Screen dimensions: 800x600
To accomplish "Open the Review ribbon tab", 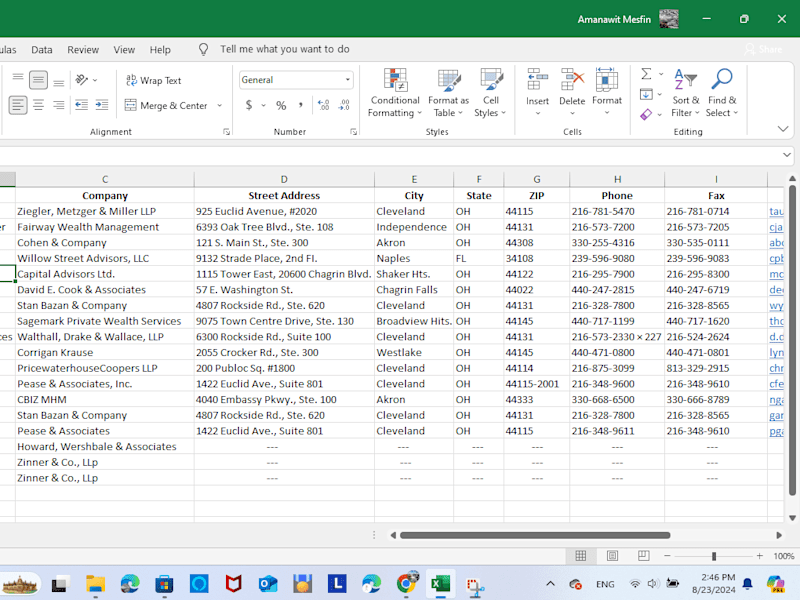I will click(x=83, y=49).
